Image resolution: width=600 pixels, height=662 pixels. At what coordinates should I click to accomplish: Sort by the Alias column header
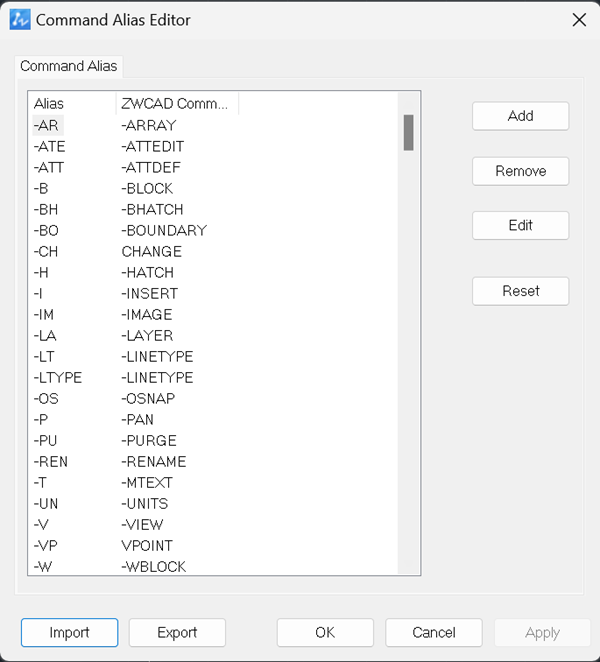pyautogui.click(x=73, y=103)
